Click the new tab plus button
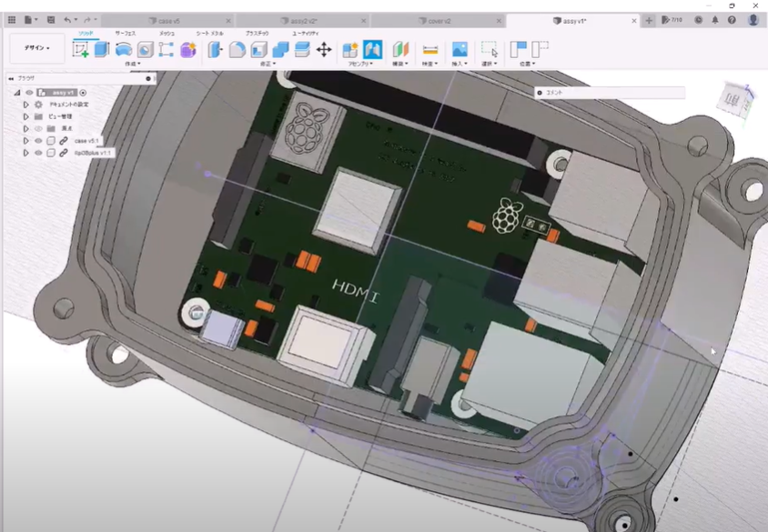 (649, 20)
